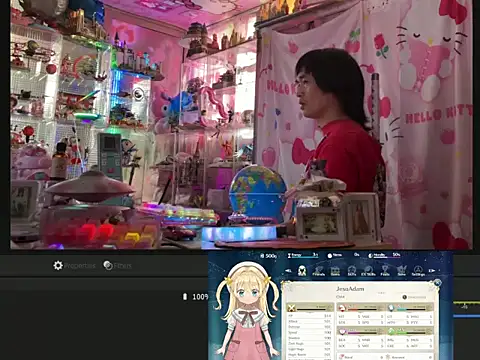Viewport: 480px width, 360px height.
Task: Select the Dark Magic stat row
Action: (309, 343)
